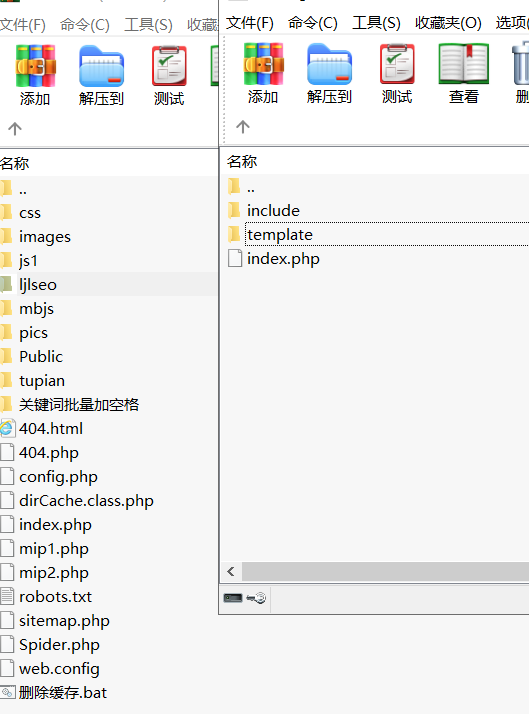Click the 添加 icon in left window
The height and width of the screenshot is (714, 529).
(36, 66)
